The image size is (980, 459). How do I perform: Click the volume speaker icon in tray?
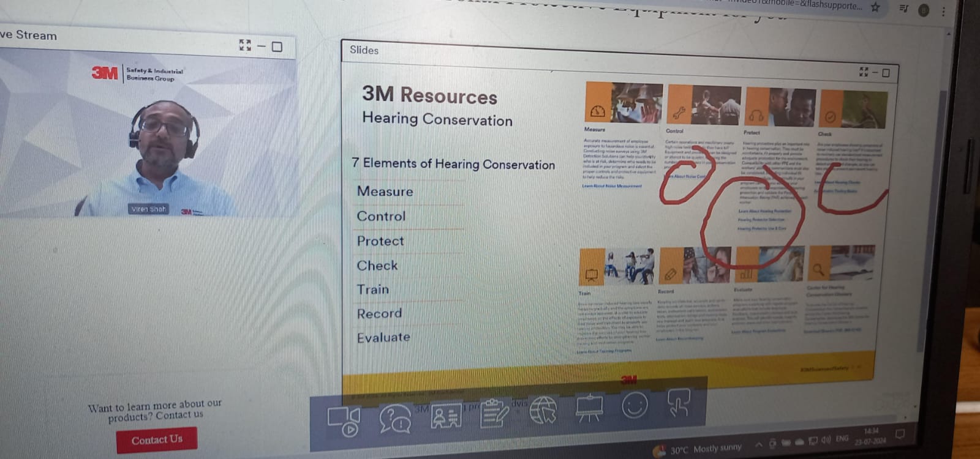click(826, 439)
